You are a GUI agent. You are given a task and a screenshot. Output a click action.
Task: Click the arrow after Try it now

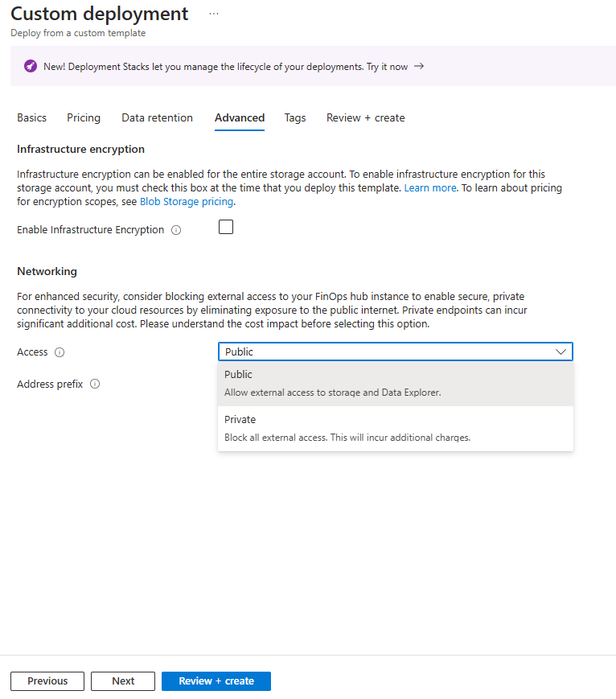[x=419, y=66]
